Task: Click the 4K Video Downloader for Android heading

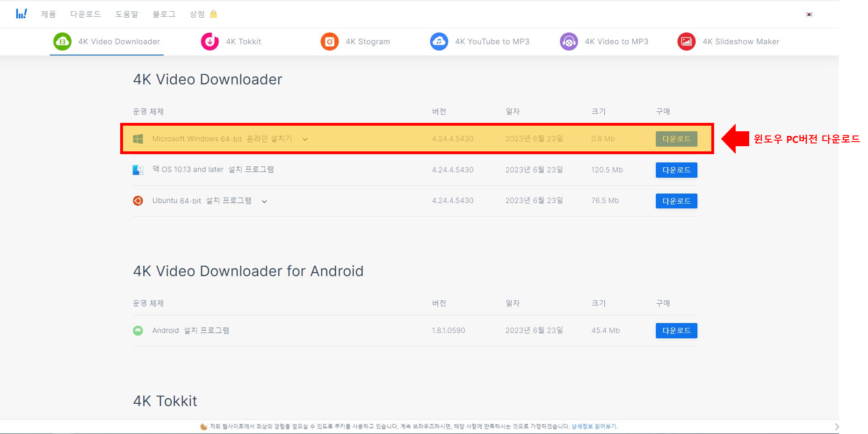Action: click(x=248, y=271)
